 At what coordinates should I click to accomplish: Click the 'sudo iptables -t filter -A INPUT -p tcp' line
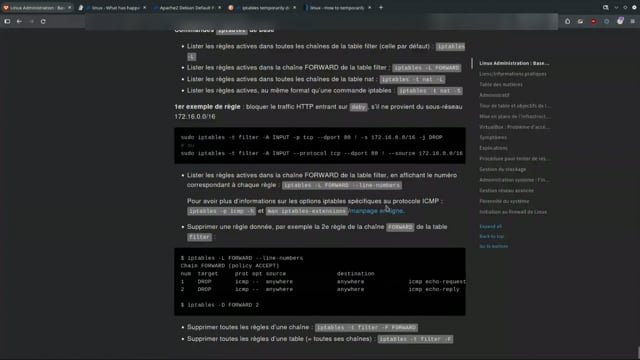[311, 138]
